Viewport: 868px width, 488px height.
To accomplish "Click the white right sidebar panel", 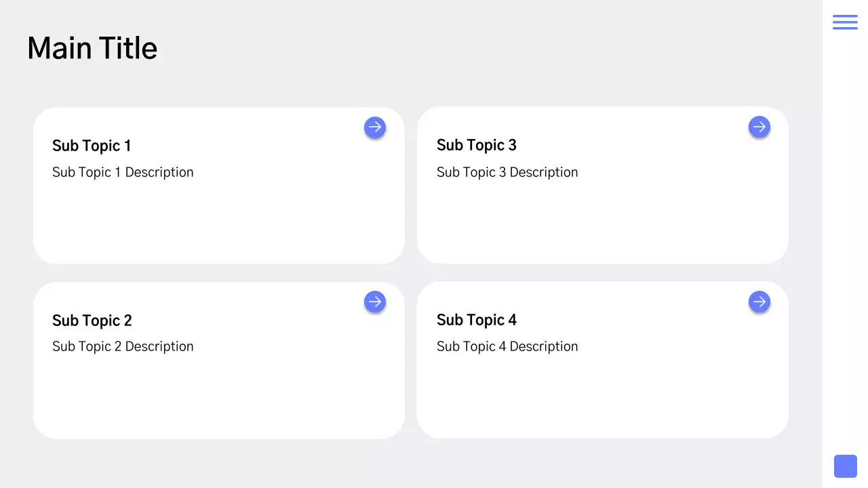I will [x=845, y=244].
